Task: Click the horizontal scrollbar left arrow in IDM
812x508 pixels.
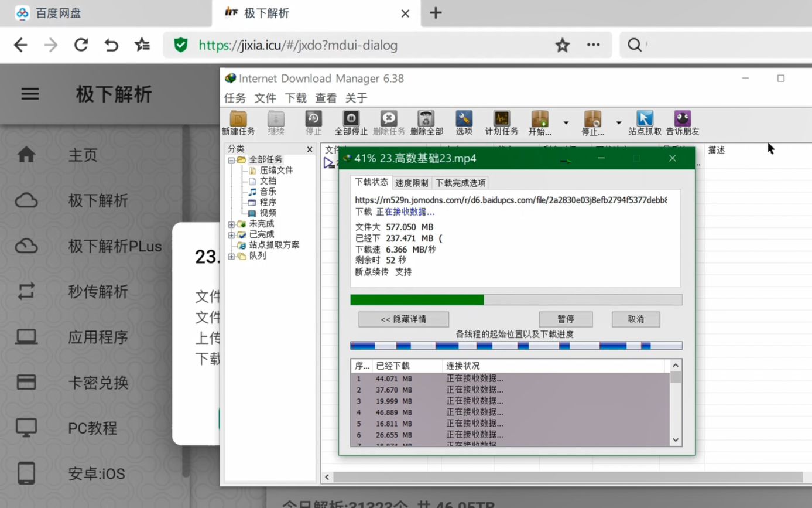Action: click(327, 477)
